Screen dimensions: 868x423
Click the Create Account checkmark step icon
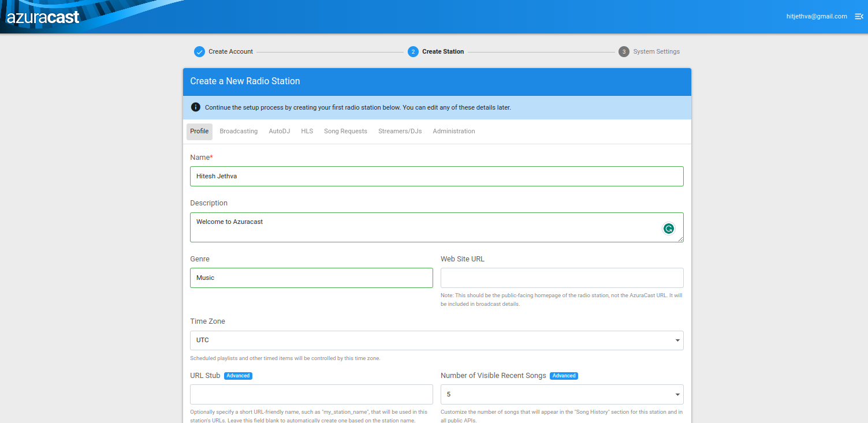[x=199, y=52]
